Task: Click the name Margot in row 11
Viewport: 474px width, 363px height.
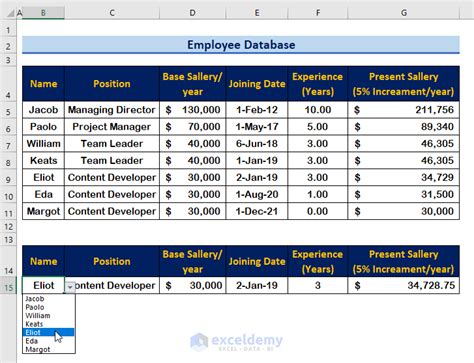Action: [43, 211]
